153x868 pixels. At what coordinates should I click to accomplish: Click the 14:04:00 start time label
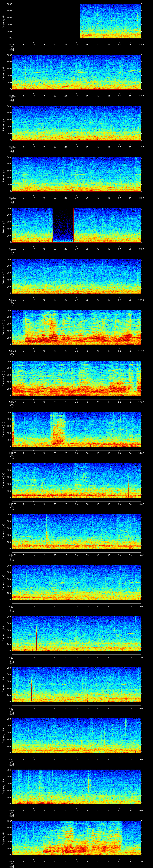coord(12,44)
